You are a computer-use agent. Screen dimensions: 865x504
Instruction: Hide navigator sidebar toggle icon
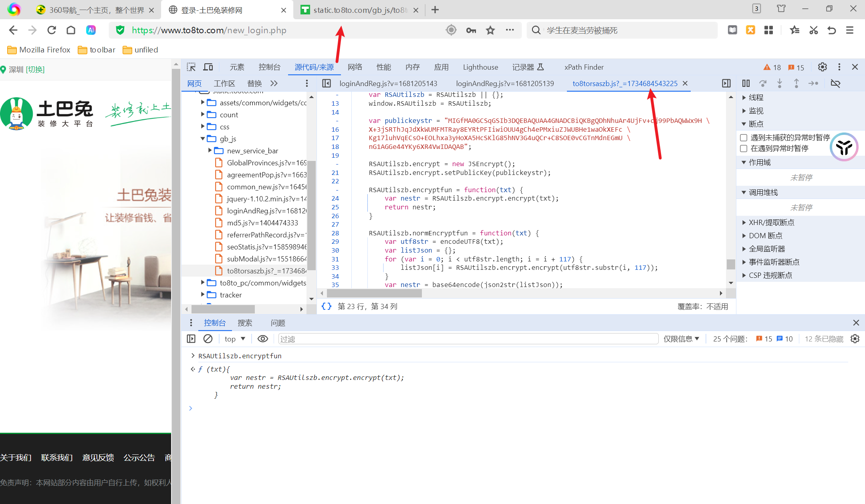326,83
